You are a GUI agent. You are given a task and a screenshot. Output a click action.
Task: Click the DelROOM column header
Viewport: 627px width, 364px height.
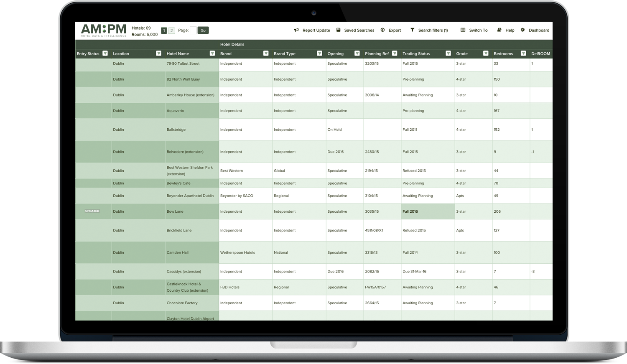click(540, 53)
